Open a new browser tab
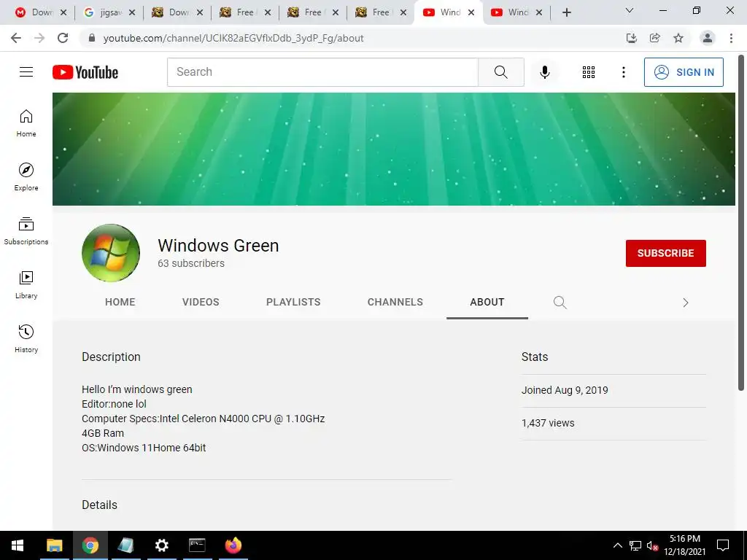Viewport: 747px width, 560px height. 566,12
